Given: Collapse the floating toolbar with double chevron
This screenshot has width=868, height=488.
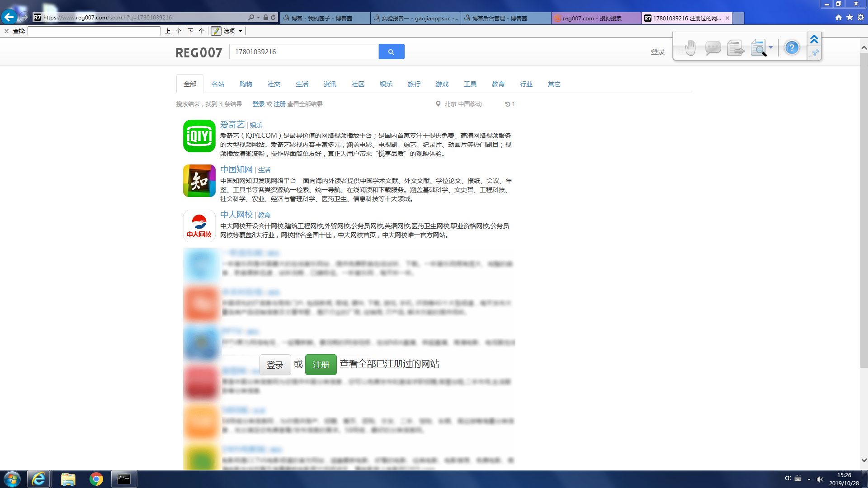Looking at the screenshot, I should pyautogui.click(x=814, y=39).
